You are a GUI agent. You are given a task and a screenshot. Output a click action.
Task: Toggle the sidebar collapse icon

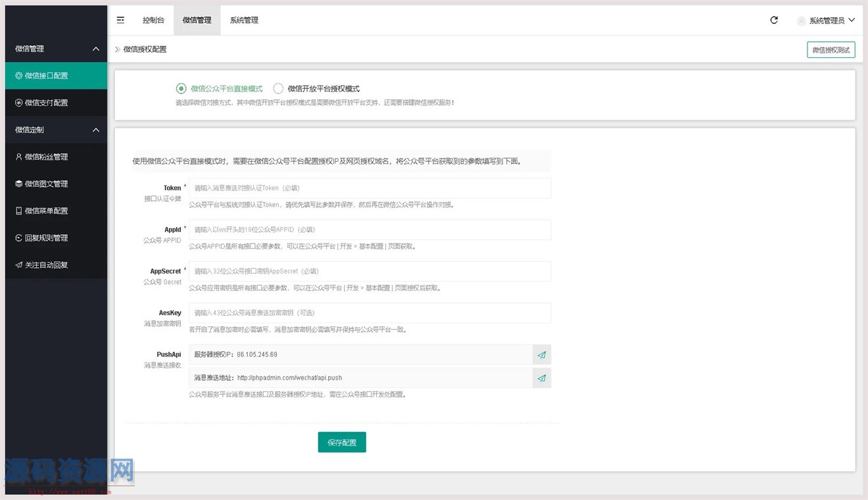(x=120, y=20)
